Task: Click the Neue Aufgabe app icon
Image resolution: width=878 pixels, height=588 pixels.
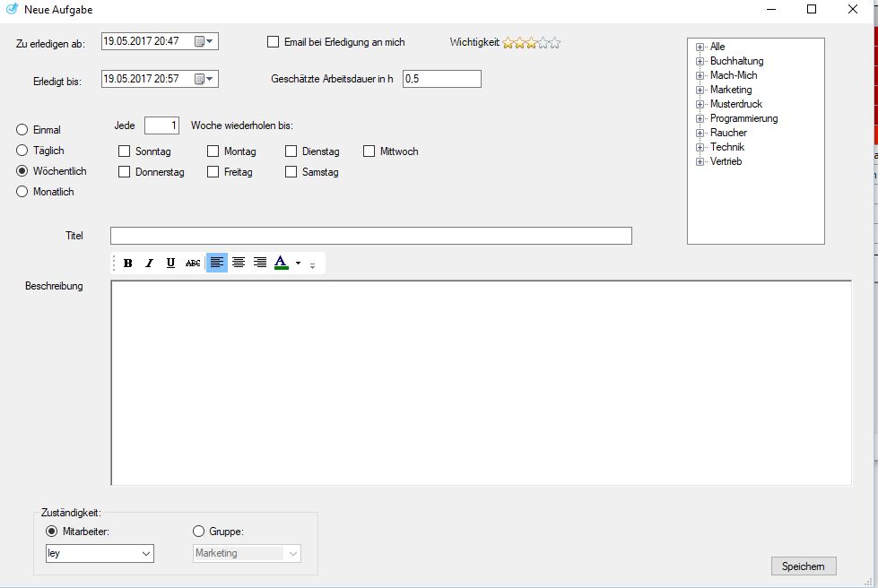Action: pos(12,9)
